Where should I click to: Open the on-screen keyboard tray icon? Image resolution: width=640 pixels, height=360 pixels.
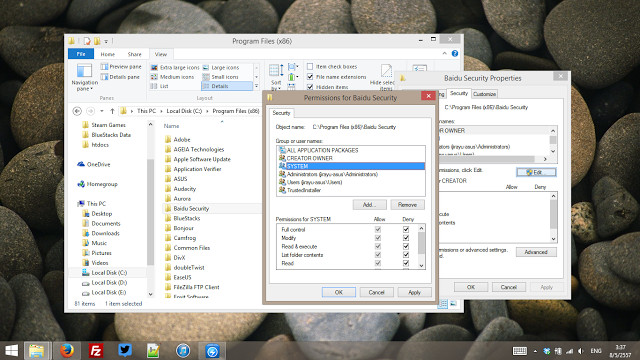[520, 351]
